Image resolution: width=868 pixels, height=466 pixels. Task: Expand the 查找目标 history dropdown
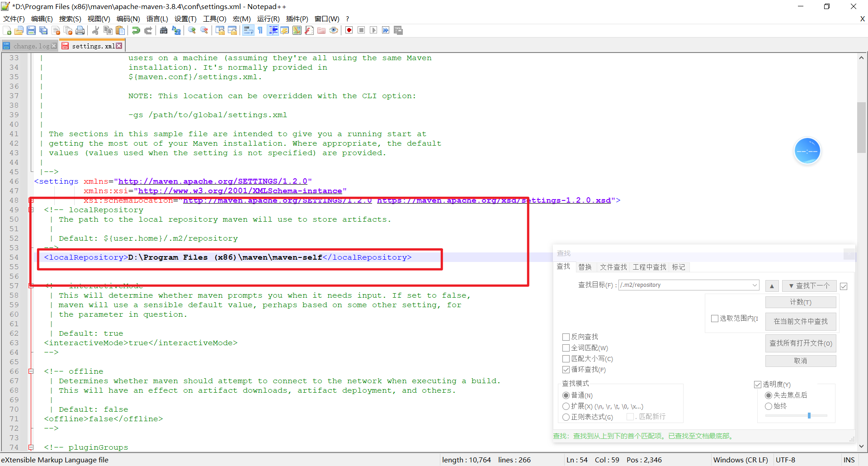point(755,285)
